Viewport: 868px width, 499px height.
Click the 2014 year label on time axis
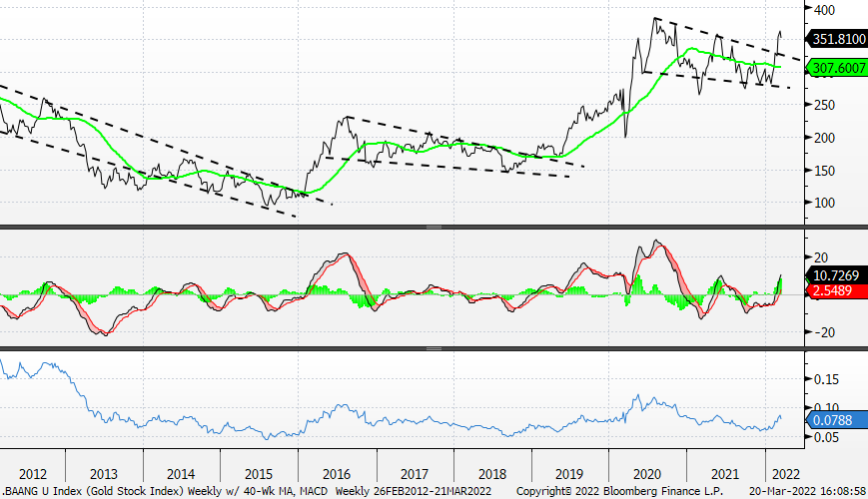181,474
